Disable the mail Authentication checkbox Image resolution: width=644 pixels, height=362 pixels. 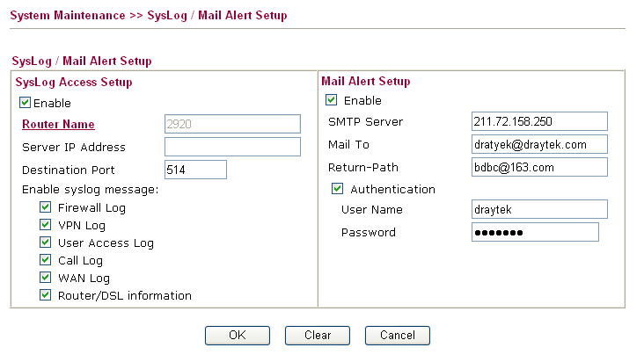[x=338, y=189]
